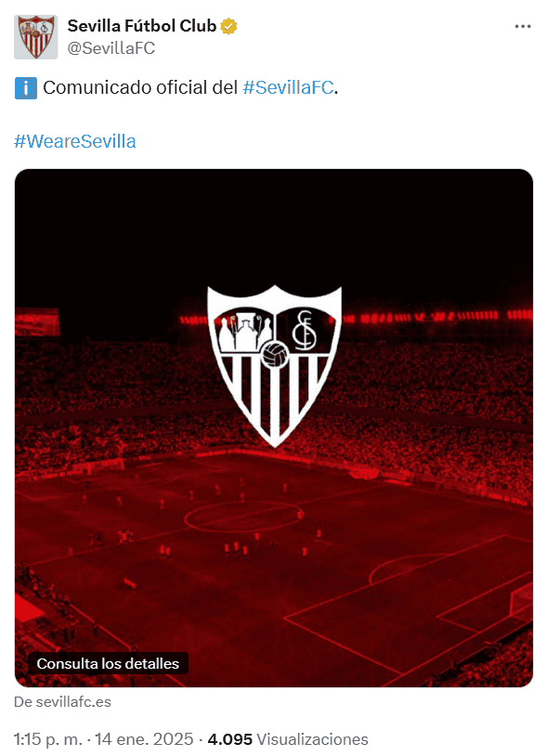Click the pitch center circle in the image
This screenshot has width=546, height=756.
click(243, 516)
